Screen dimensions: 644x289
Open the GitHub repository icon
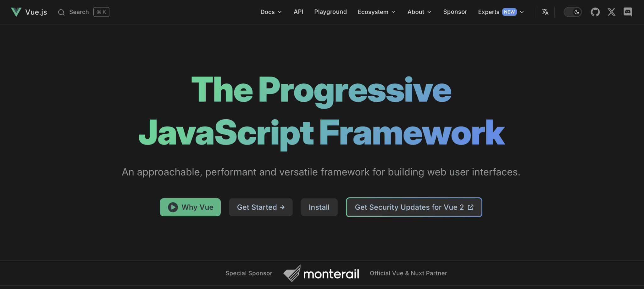pyautogui.click(x=595, y=12)
